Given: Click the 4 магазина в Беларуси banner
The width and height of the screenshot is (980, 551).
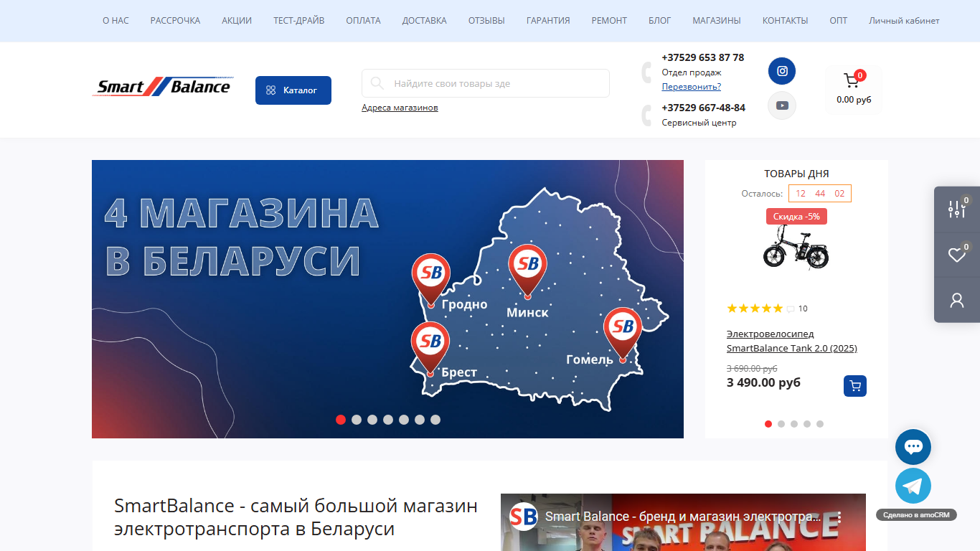Looking at the screenshot, I should tap(387, 299).
